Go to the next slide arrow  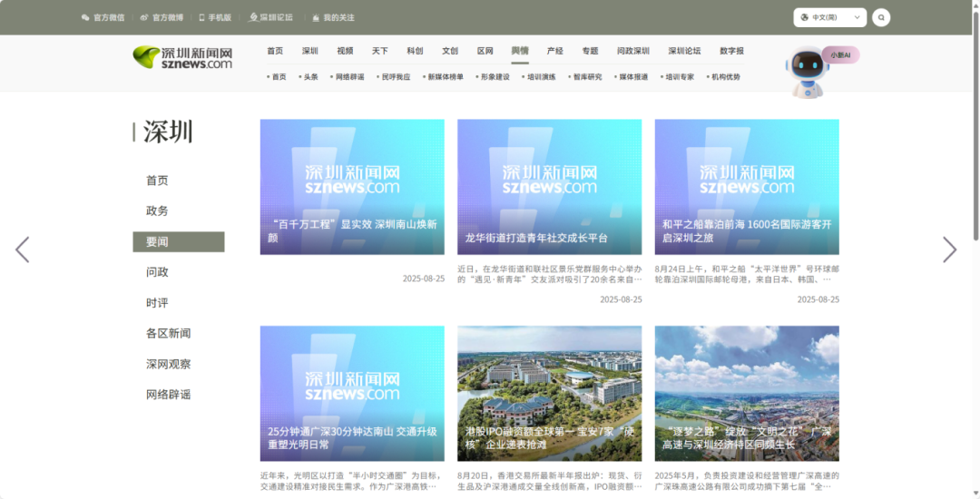click(949, 249)
